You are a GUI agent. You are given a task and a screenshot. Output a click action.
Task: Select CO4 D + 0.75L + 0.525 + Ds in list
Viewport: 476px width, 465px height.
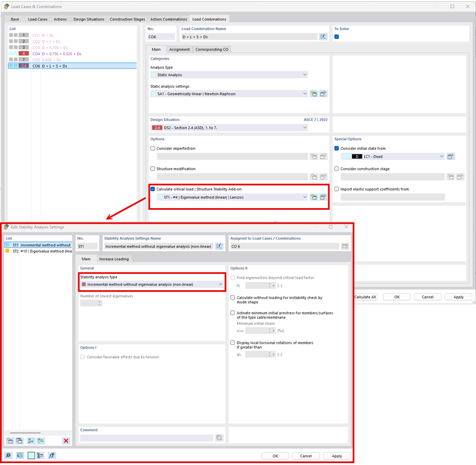tap(72, 54)
